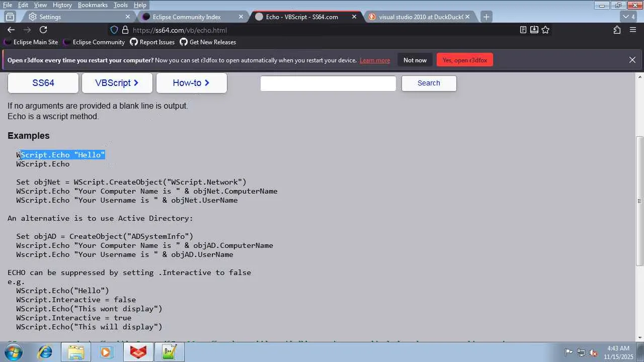Open the Tools menu
Screen dimensions: 644x362
tap(120, 5)
